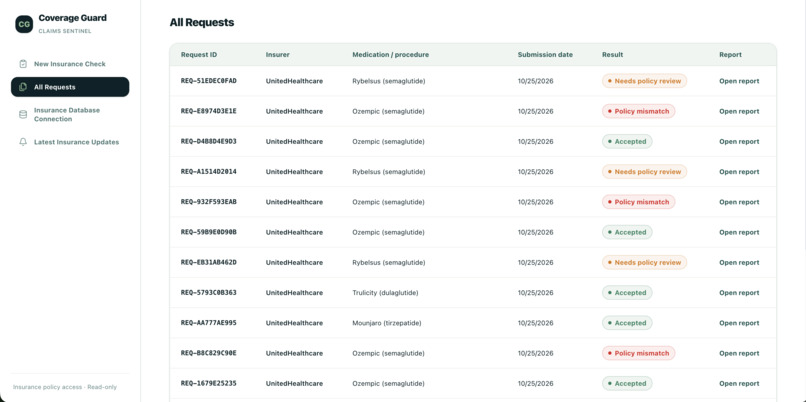Click the Request ID column header
The width and height of the screenshot is (806, 402).
tap(198, 54)
